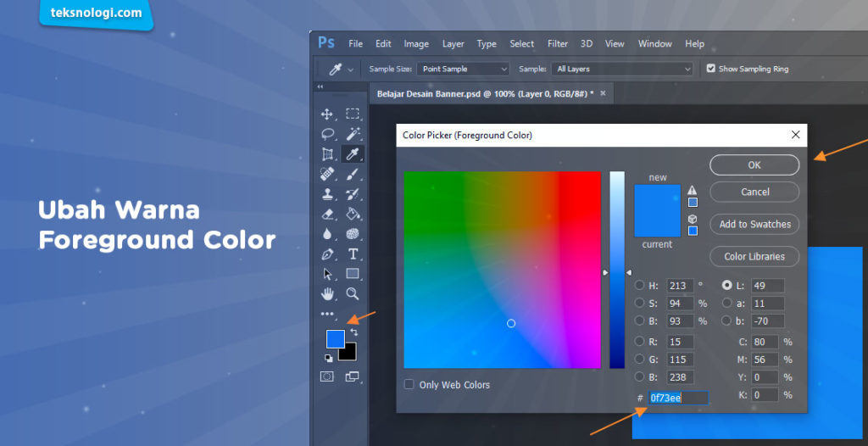Enable the Only Web Colors checkbox

(409, 384)
